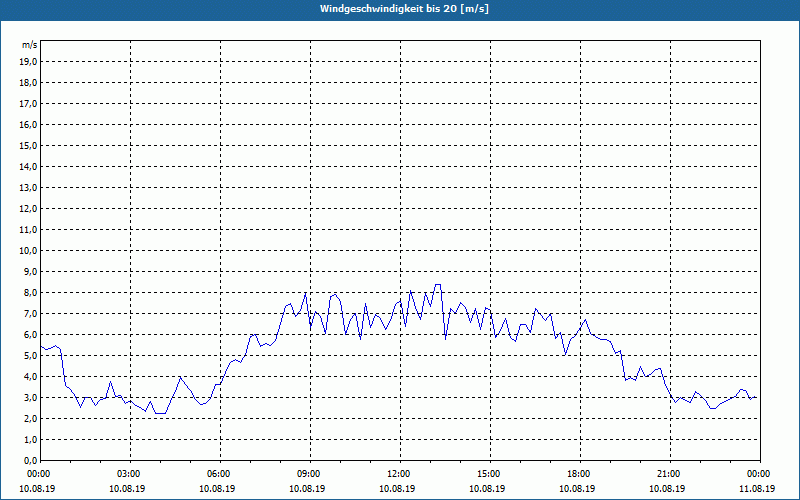Click the 13,0 y-axis label
The height and width of the screenshot is (500, 800).
click(x=28, y=187)
